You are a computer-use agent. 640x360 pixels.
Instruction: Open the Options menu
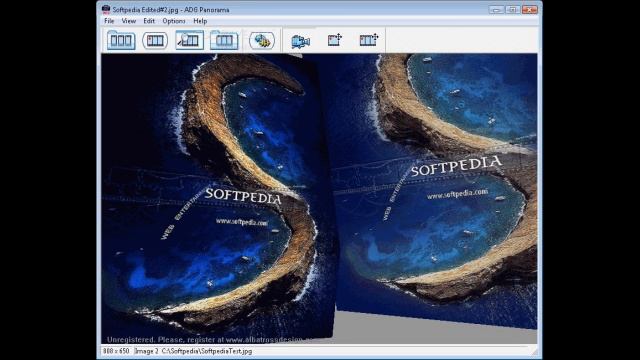point(174,21)
